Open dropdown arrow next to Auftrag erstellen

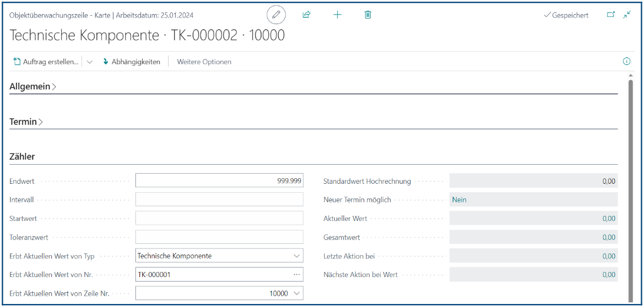coord(90,62)
